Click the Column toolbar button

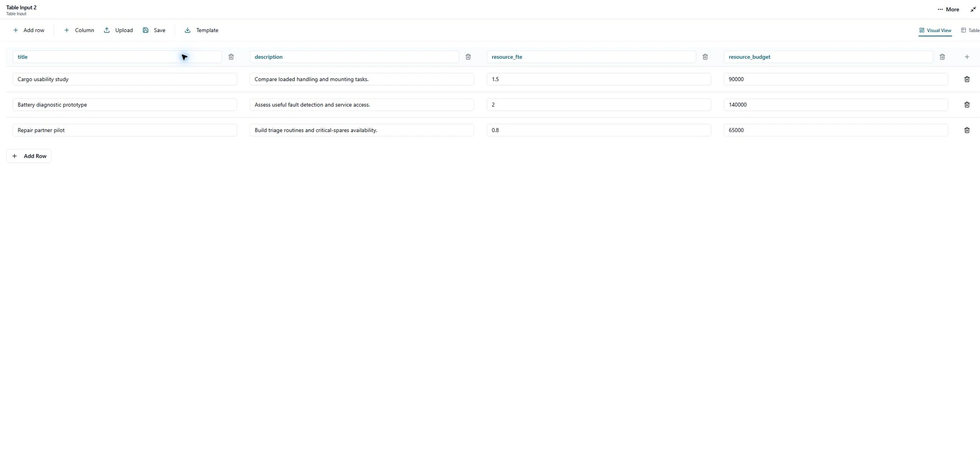(x=79, y=31)
